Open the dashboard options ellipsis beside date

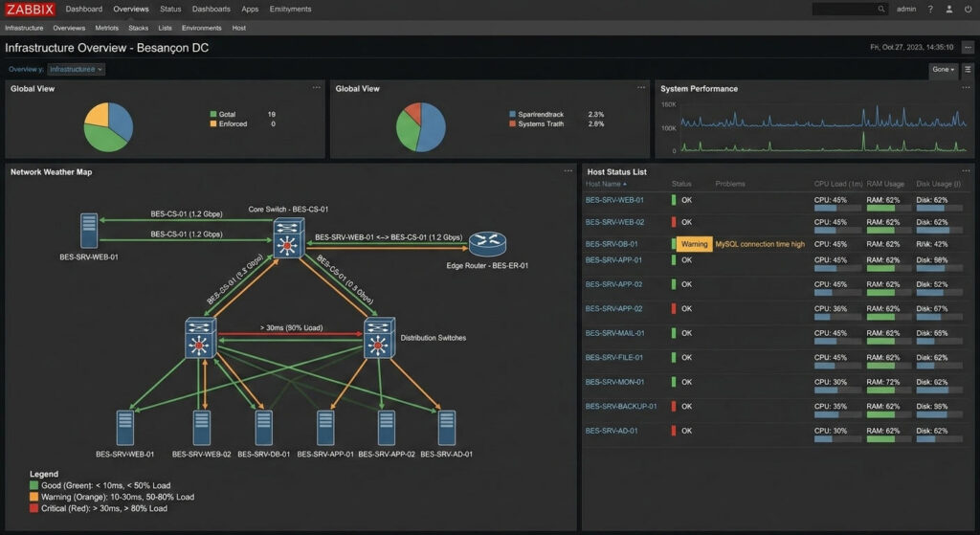click(x=968, y=48)
